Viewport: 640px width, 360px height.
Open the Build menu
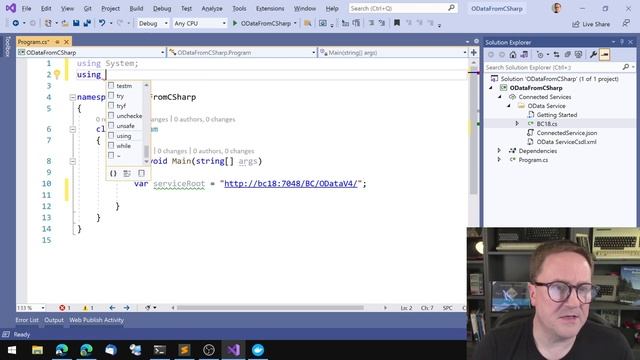coord(136,8)
